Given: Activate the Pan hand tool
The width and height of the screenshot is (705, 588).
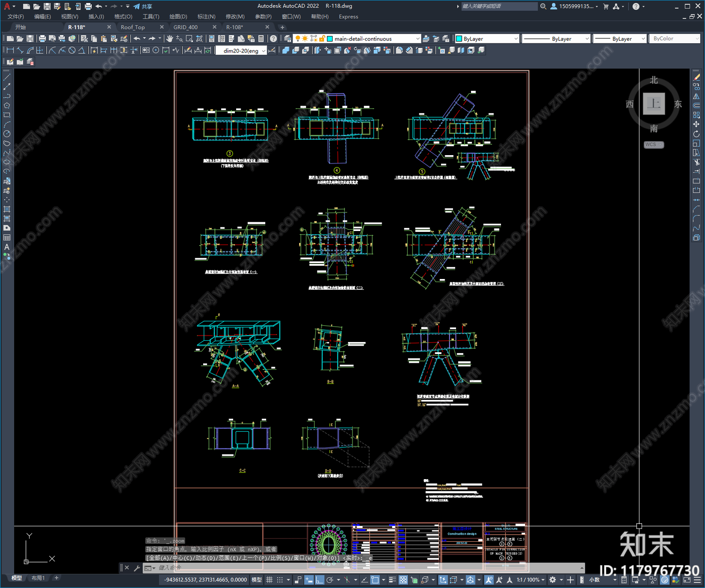Looking at the screenshot, I should pos(170,39).
